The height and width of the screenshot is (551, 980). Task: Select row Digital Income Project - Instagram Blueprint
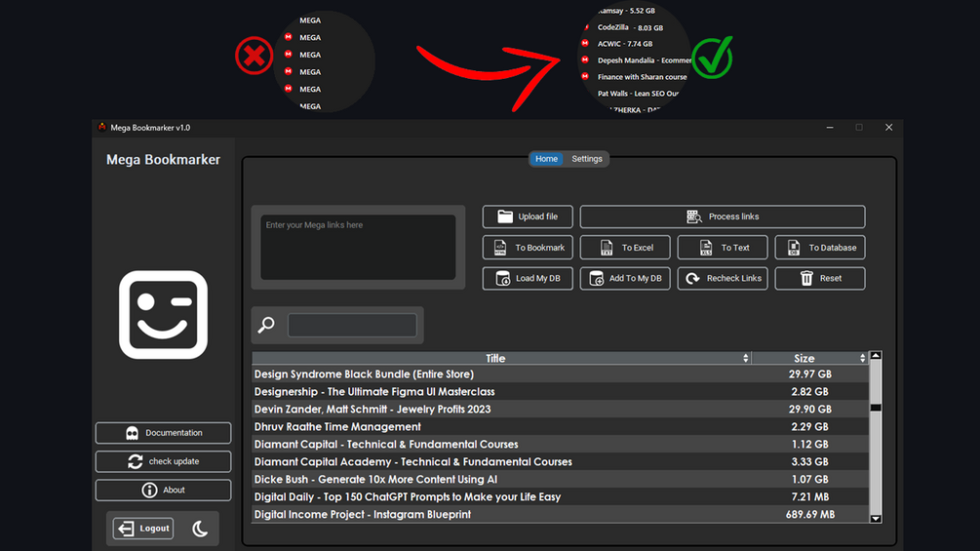tap(560, 514)
